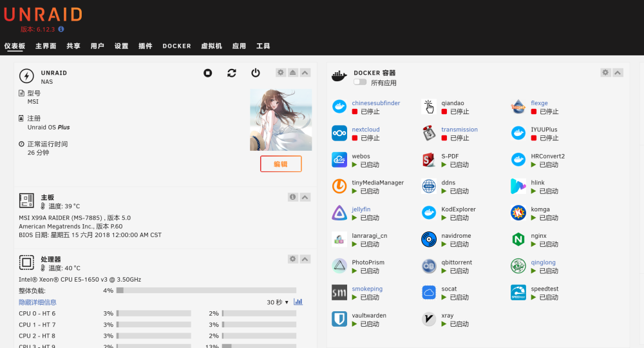644x348 pixels.
Task: Collapse the Docker 容器 panel
Action: point(618,73)
